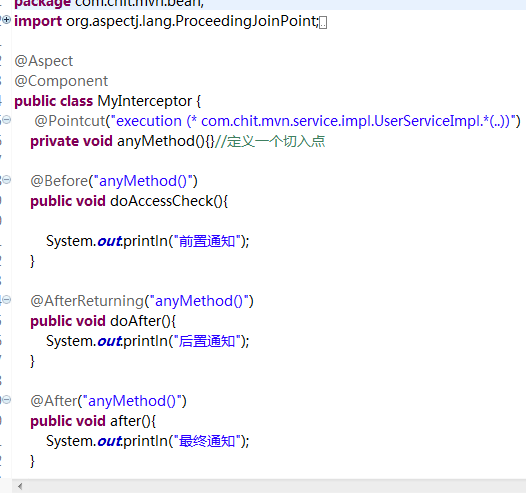Viewport: 526px width, 493px height.
Task: Click the @Aspect annotation
Action: pos(44,61)
